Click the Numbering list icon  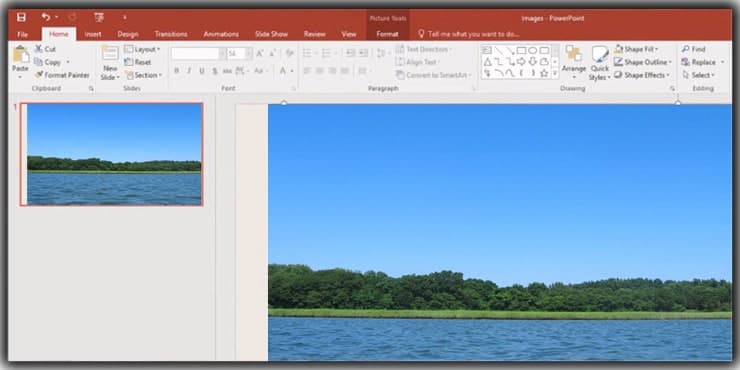point(326,53)
